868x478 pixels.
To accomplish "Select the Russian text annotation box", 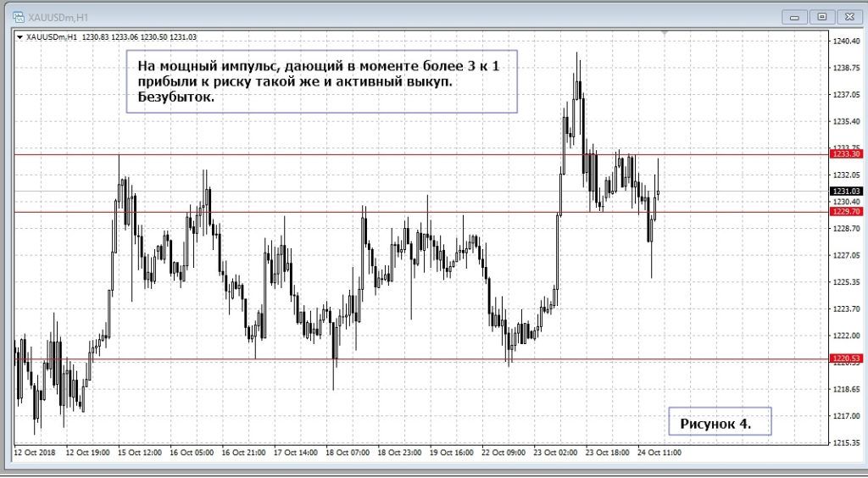I will click(x=321, y=81).
